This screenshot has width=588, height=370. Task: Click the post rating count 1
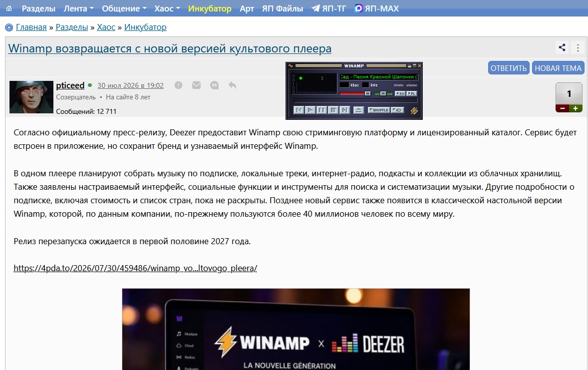pyautogui.click(x=569, y=93)
